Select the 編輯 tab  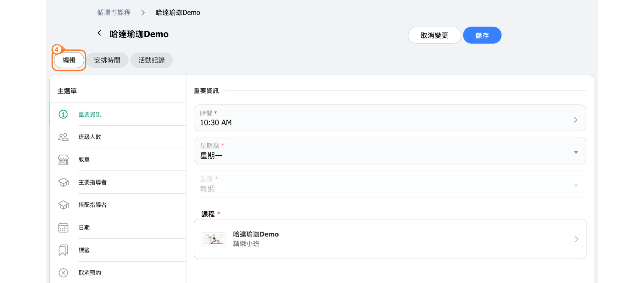click(69, 60)
